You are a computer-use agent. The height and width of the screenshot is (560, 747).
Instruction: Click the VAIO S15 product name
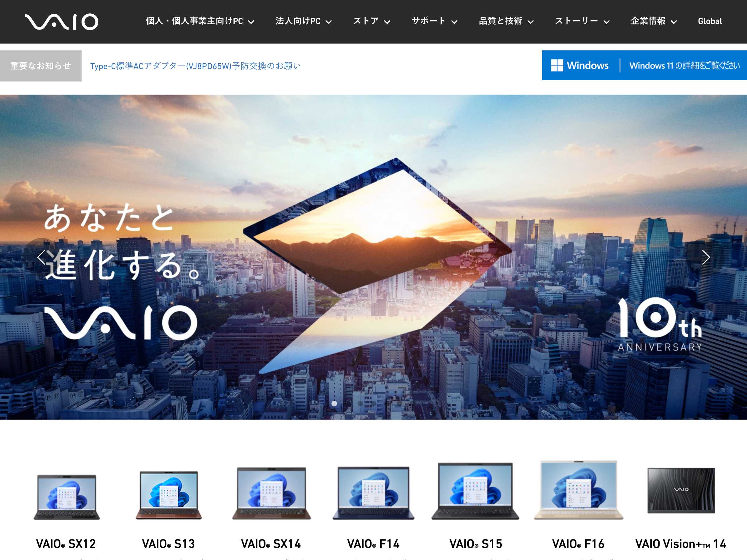pos(476,544)
